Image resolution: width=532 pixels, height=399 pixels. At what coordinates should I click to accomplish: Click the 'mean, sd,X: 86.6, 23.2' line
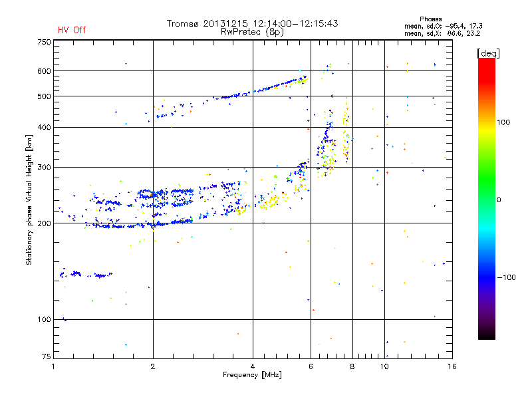[x=442, y=33]
